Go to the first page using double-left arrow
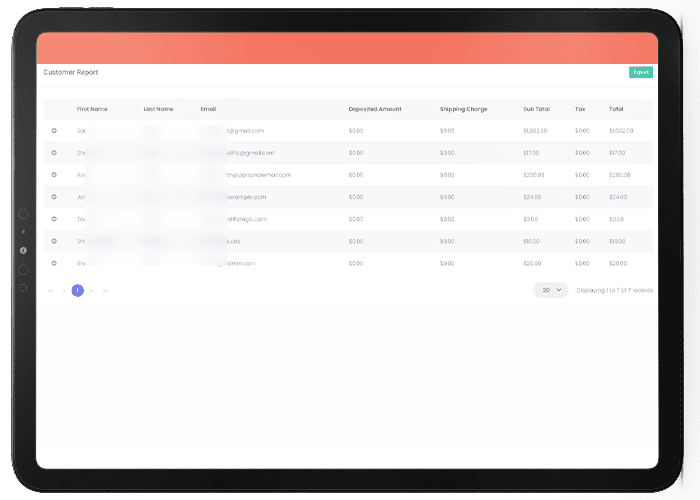700x500 pixels. point(50,290)
